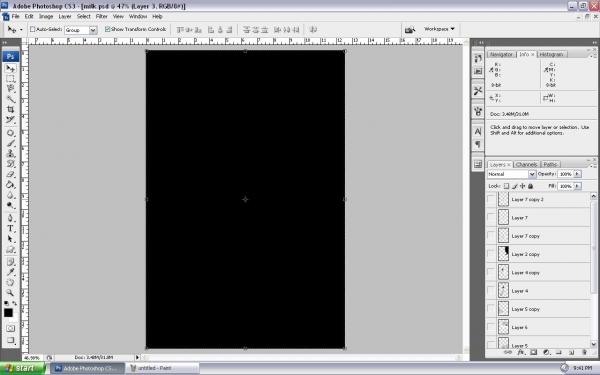The image size is (600, 375).
Task: Select the Rectangular Marquee tool
Action: click(10, 79)
